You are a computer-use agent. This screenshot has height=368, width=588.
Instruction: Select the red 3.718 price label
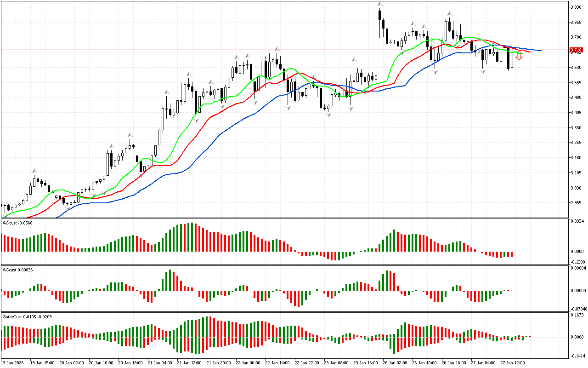(x=576, y=50)
